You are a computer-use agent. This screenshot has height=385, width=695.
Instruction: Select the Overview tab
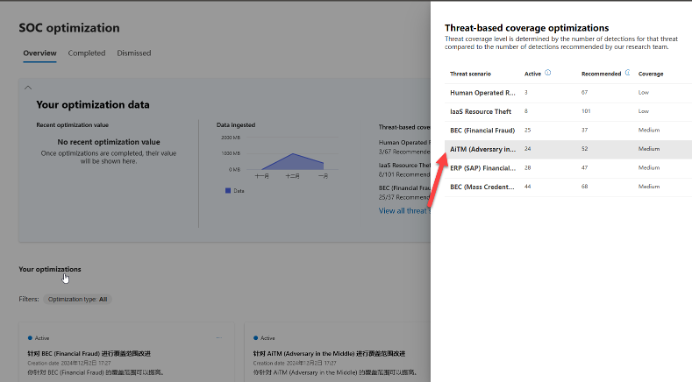point(40,53)
